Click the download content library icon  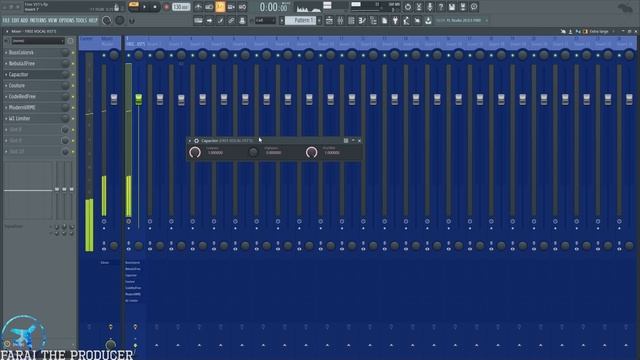click(x=428, y=20)
